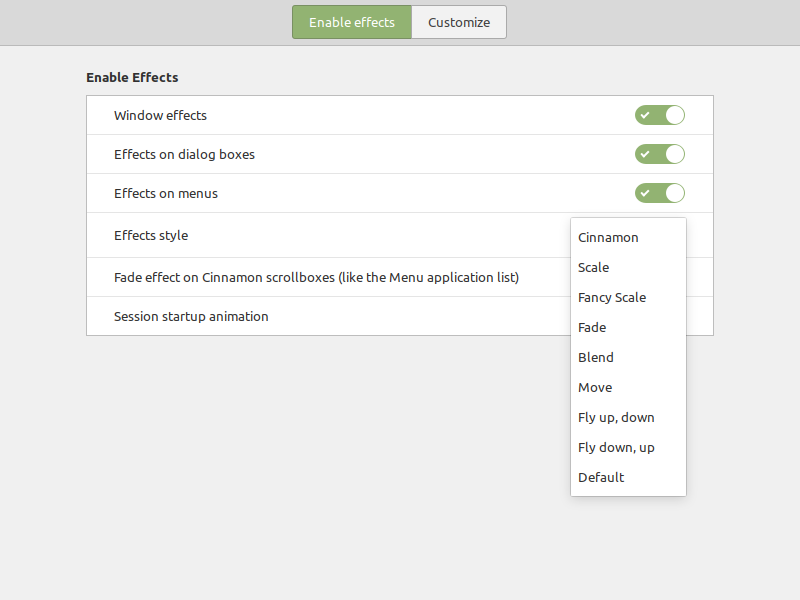The height and width of the screenshot is (600, 800).
Task: Click the Effects style row label
Action: pyautogui.click(x=151, y=235)
